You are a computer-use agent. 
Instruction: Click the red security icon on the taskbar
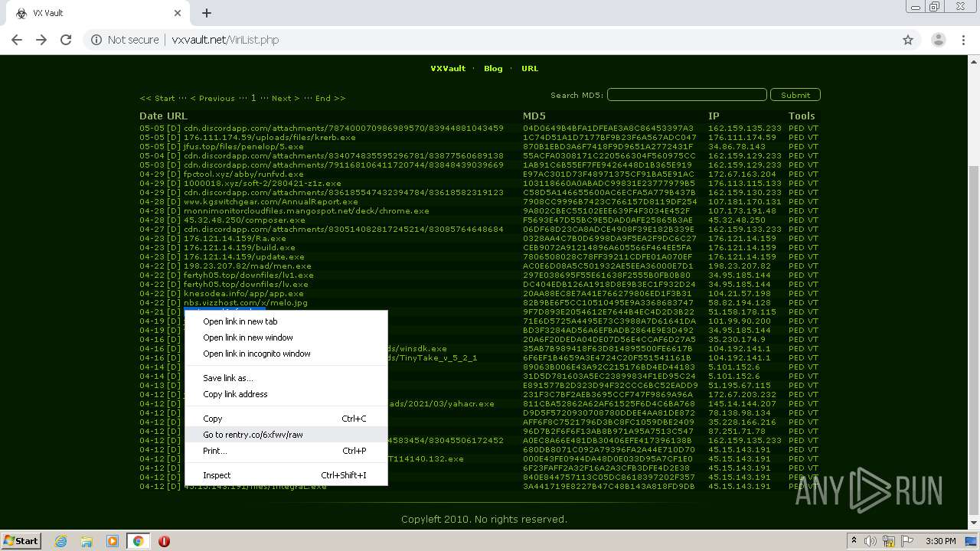click(x=164, y=541)
